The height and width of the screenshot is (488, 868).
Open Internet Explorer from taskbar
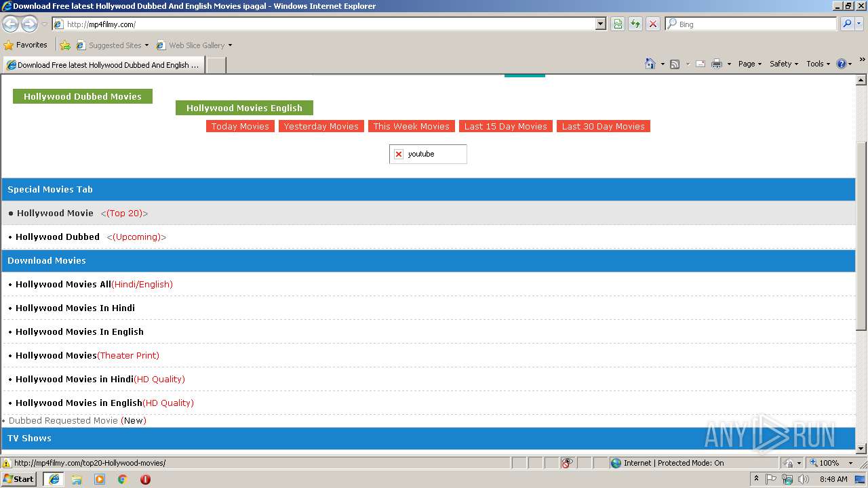(x=54, y=479)
